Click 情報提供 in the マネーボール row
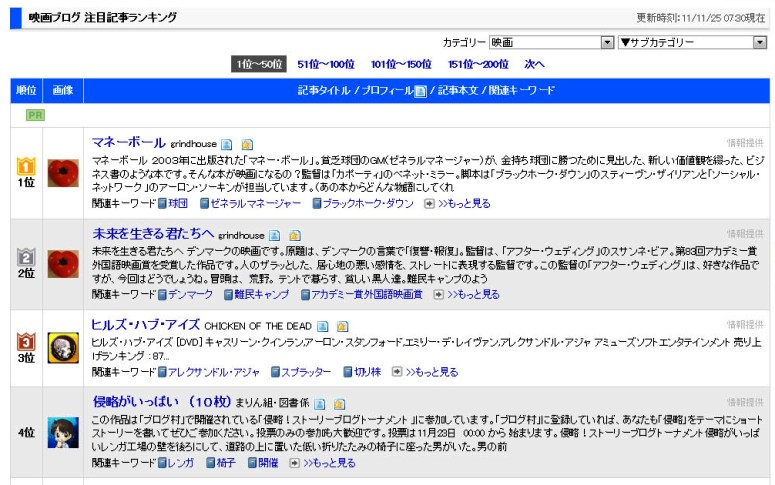 click(745, 143)
